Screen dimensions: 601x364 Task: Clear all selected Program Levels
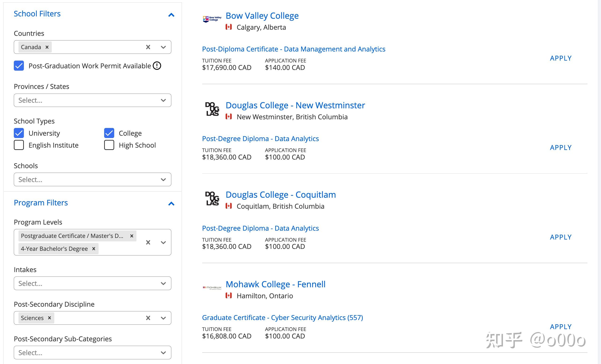tap(148, 242)
